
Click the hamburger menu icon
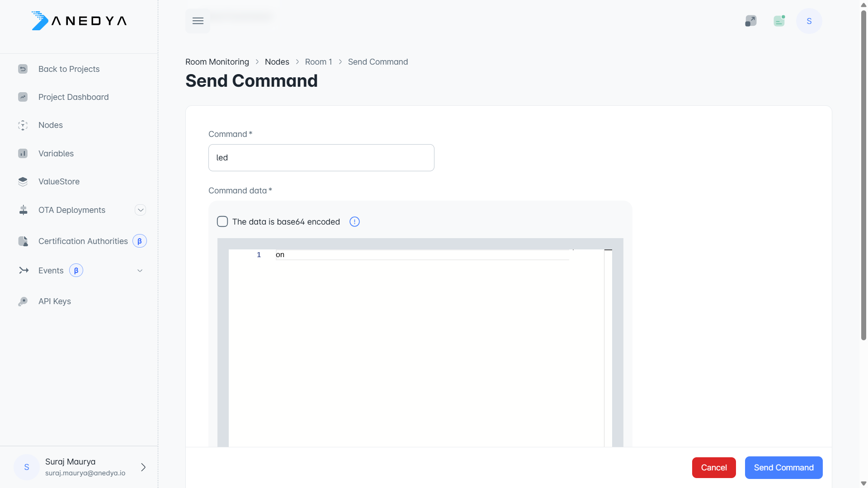click(198, 21)
